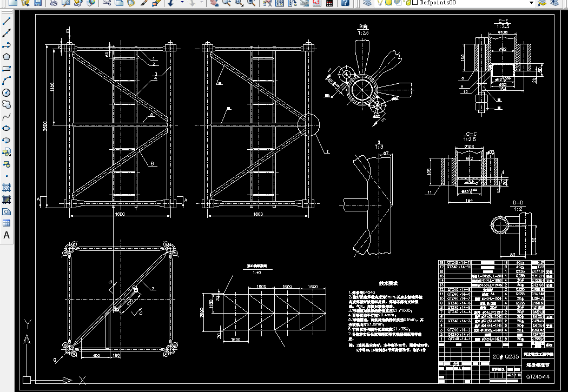Select the Gradient fill tool
Screen dimensions: 568x392
(x=6, y=200)
